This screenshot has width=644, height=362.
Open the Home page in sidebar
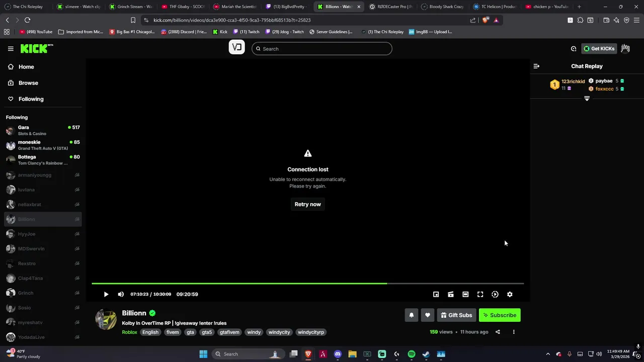(43, 67)
